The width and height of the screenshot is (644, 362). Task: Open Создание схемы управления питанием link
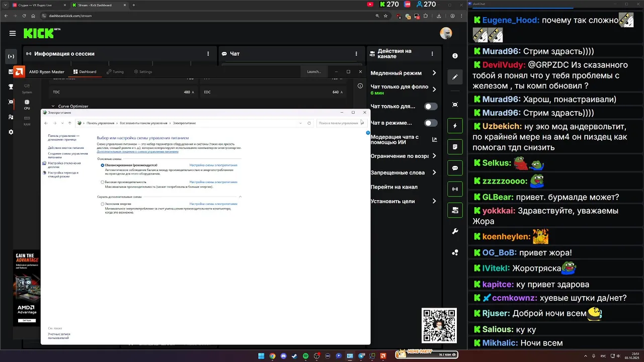coord(68,155)
